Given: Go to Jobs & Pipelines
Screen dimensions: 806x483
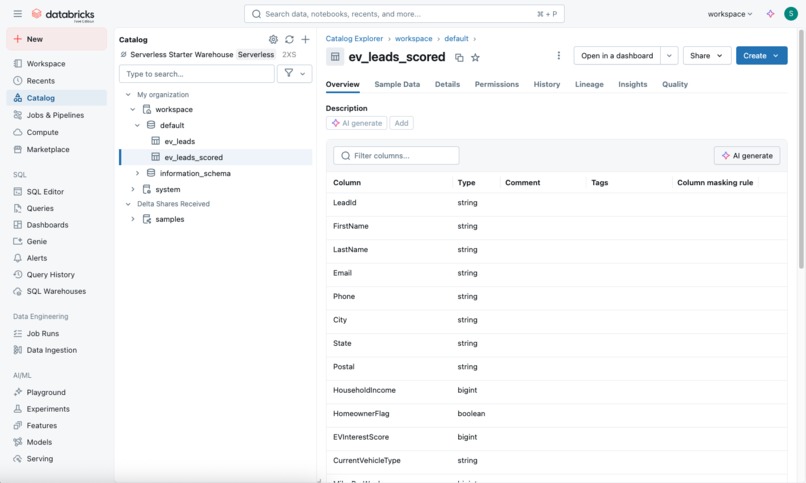Looking at the screenshot, I should [x=57, y=115].
